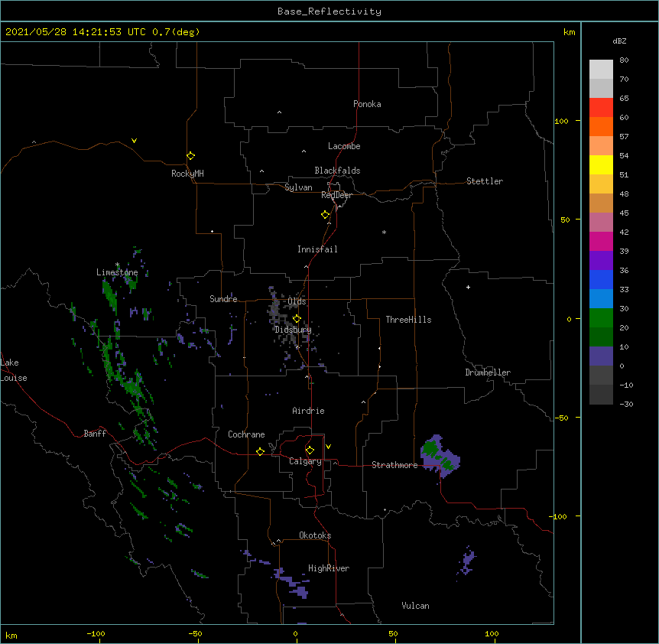The image size is (659, 644).
Task: Click the Drumheller town label
Action: coord(488,372)
